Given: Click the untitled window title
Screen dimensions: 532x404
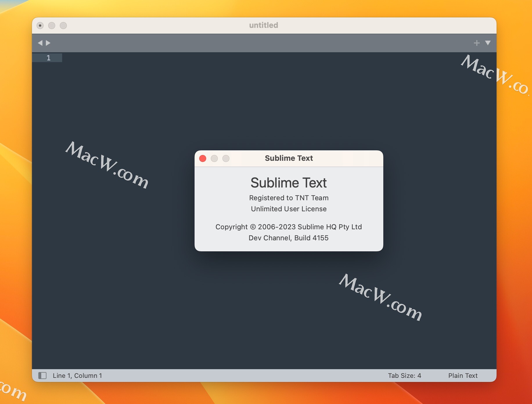Looking at the screenshot, I should (264, 25).
